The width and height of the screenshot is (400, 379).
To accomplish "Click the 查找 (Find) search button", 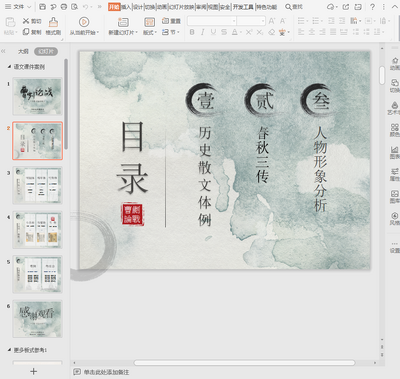I will (x=294, y=7).
